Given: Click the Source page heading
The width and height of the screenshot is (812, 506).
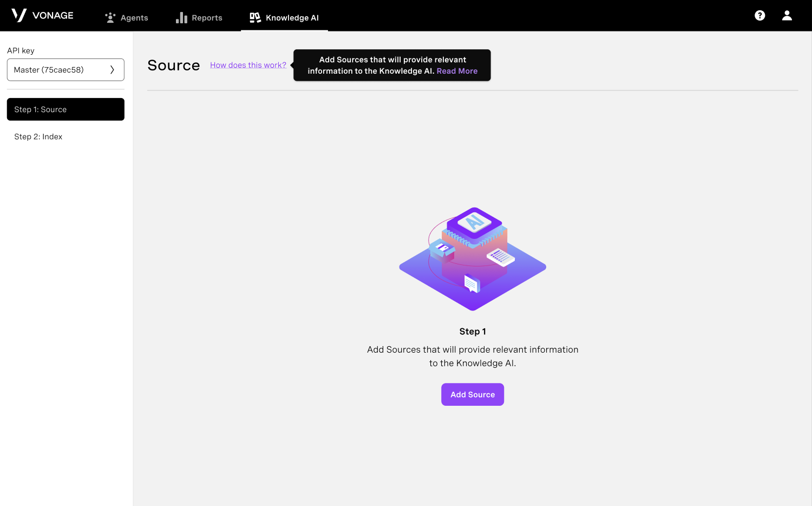Looking at the screenshot, I should 174,66.
